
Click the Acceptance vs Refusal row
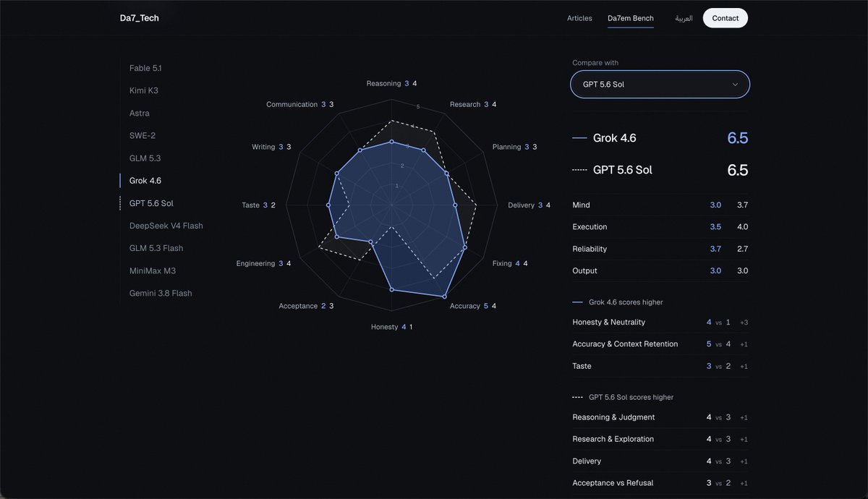tap(660, 483)
